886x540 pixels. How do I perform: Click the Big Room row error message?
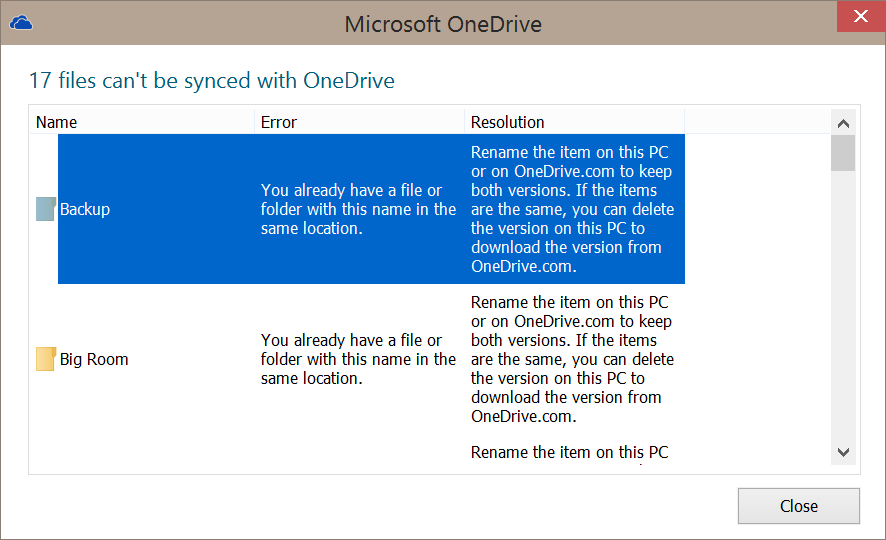pyautogui.click(x=358, y=359)
